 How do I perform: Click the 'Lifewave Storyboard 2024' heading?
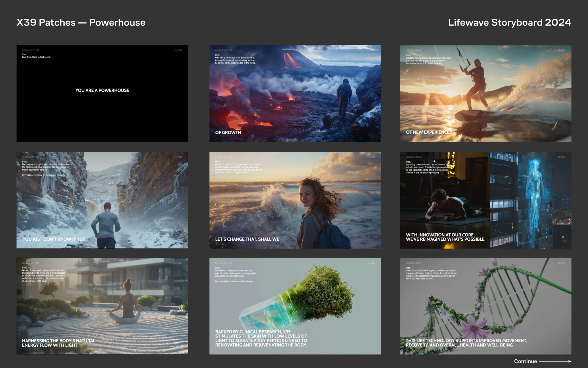[509, 22]
